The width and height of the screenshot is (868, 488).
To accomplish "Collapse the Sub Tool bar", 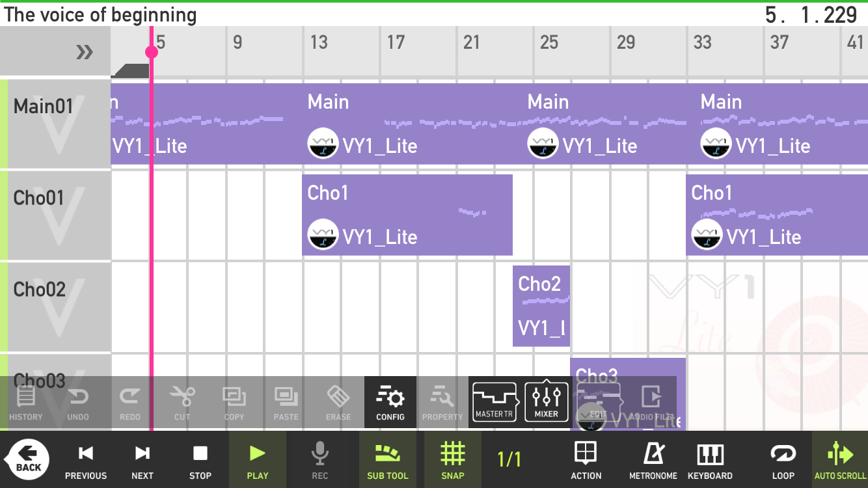I will (x=388, y=460).
